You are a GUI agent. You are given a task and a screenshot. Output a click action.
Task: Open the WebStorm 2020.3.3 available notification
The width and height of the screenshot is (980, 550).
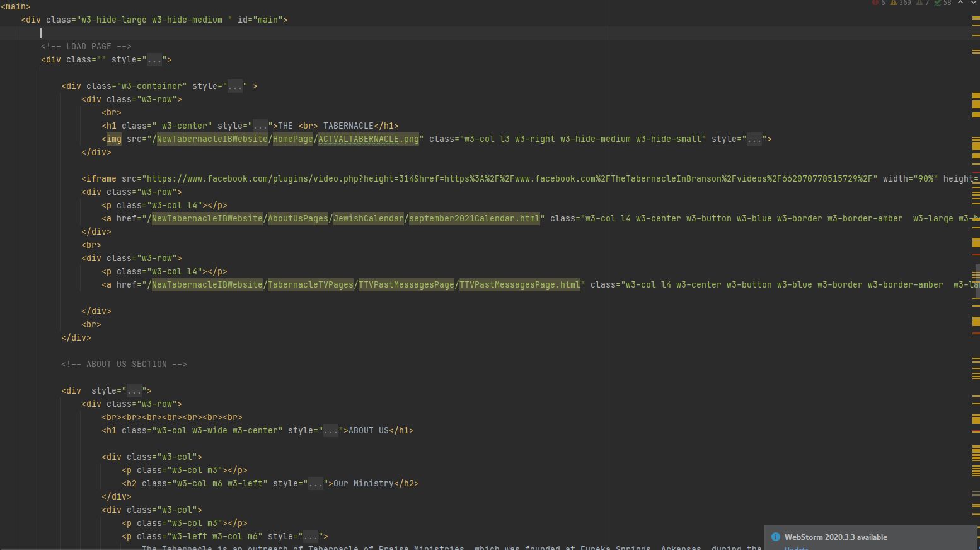tap(836, 537)
